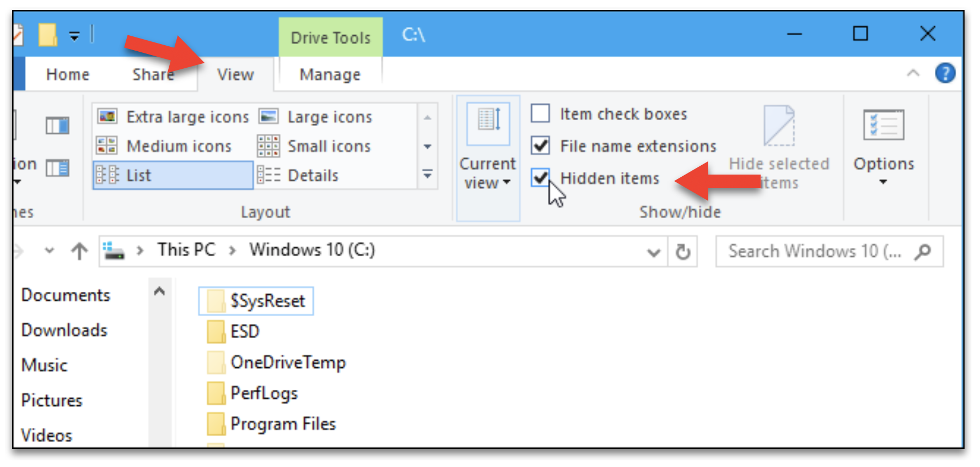
Task: Open the address bar history dropdown
Action: 654,252
